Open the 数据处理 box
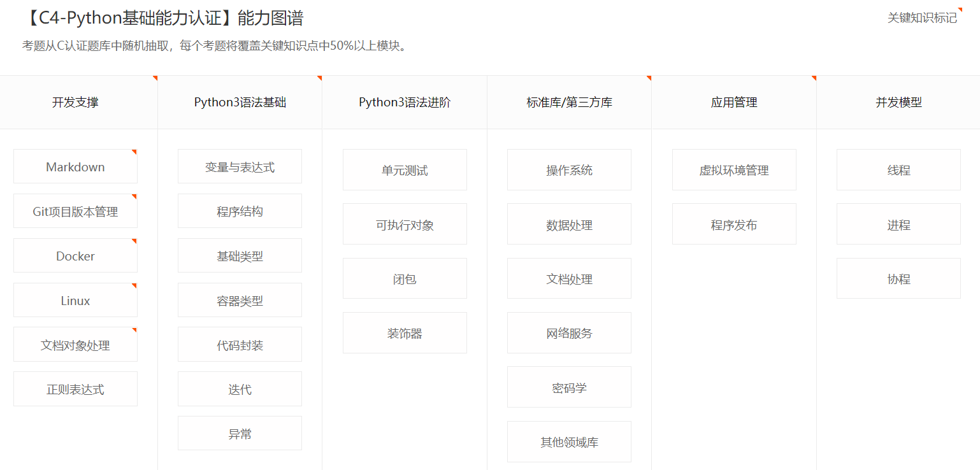 pyautogui.click(x=569, y=225)
